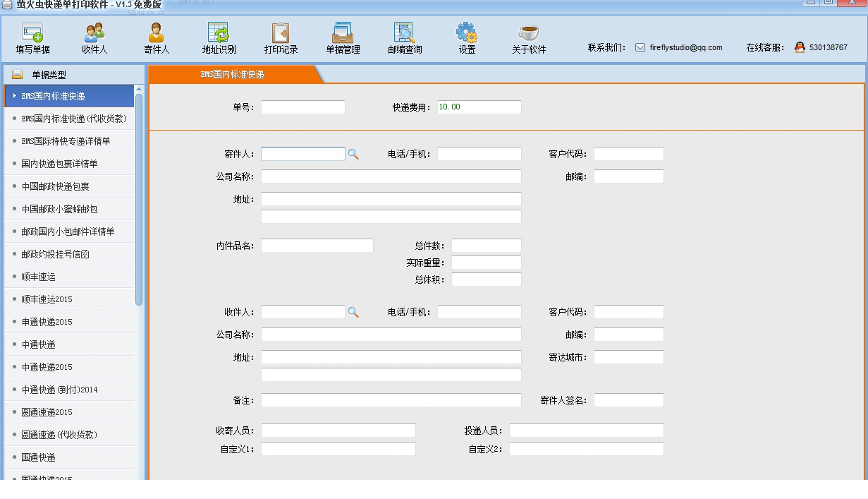Image resolution: width=868 pixels, height=499 pixels.
Task: Open the 单据管理 form management icon
Action: click(x=343, y=39)
